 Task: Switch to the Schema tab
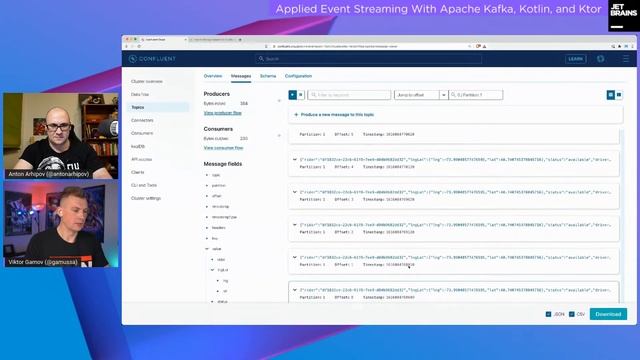pyautogui.click(x=268, y=76)
